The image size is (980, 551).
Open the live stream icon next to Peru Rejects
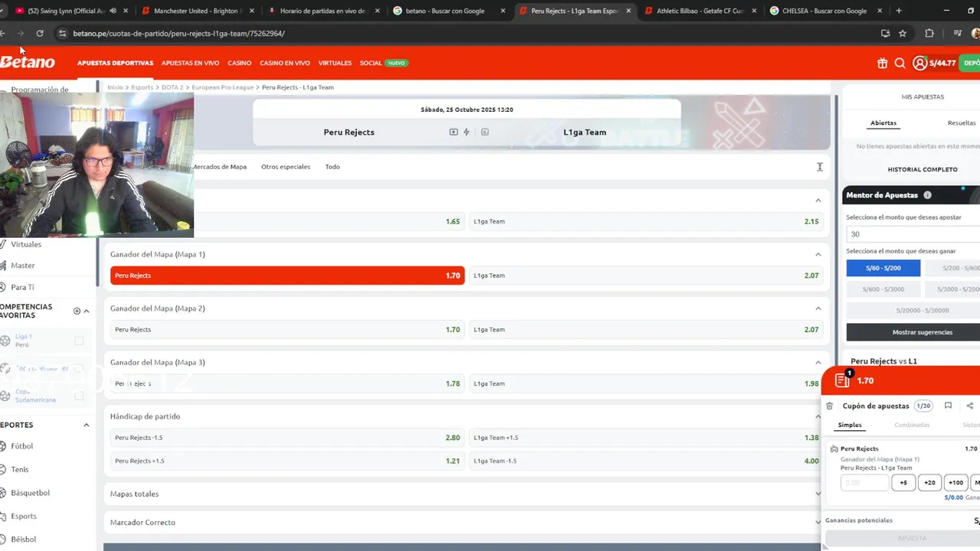point(453,132)
